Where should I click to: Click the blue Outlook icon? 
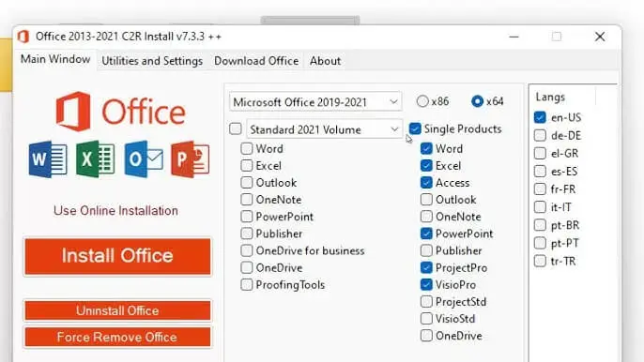tap(144, 159)
